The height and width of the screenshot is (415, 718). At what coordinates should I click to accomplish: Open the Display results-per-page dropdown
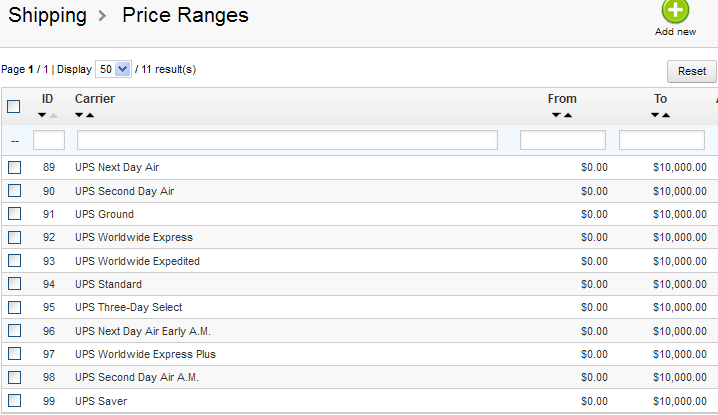(114, 69)
